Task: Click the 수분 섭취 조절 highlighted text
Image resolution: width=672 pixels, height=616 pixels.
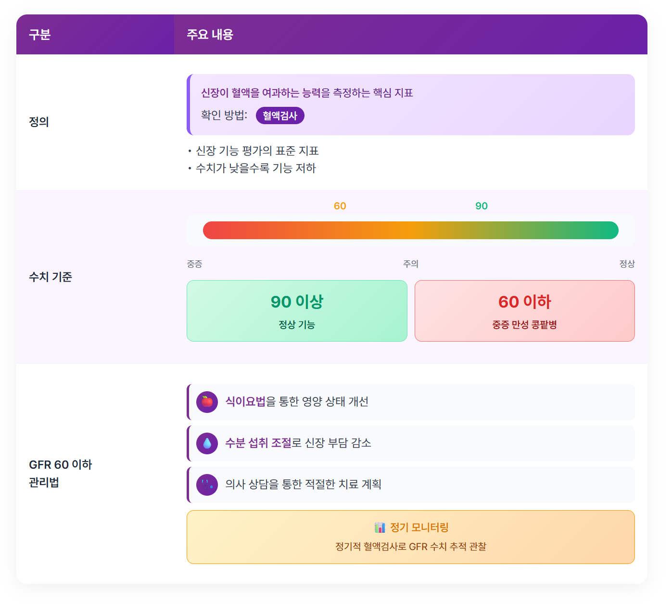Action: click(258, 443)
